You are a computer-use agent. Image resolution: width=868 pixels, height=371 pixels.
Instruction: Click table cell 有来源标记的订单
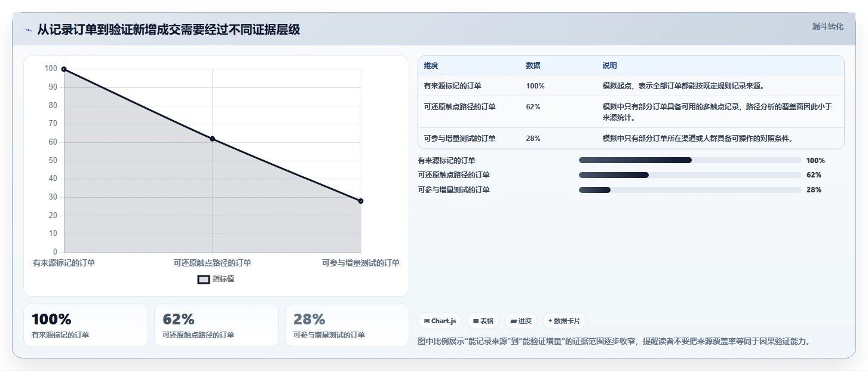pyautogui.click(x=452, y=86)
